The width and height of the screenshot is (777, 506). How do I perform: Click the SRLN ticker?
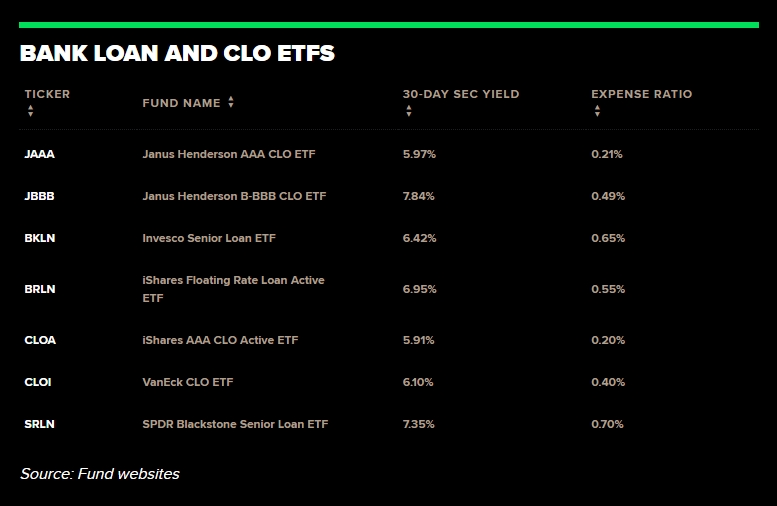39,424
